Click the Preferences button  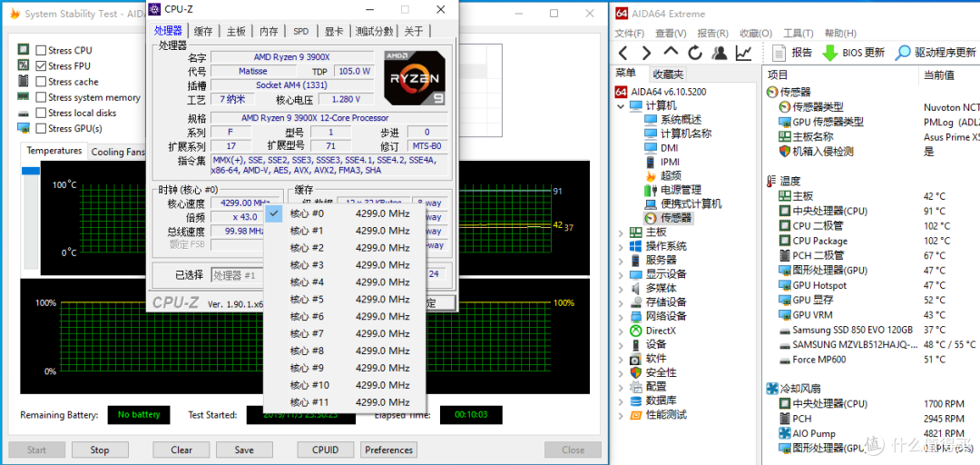(x=388, y=450)
